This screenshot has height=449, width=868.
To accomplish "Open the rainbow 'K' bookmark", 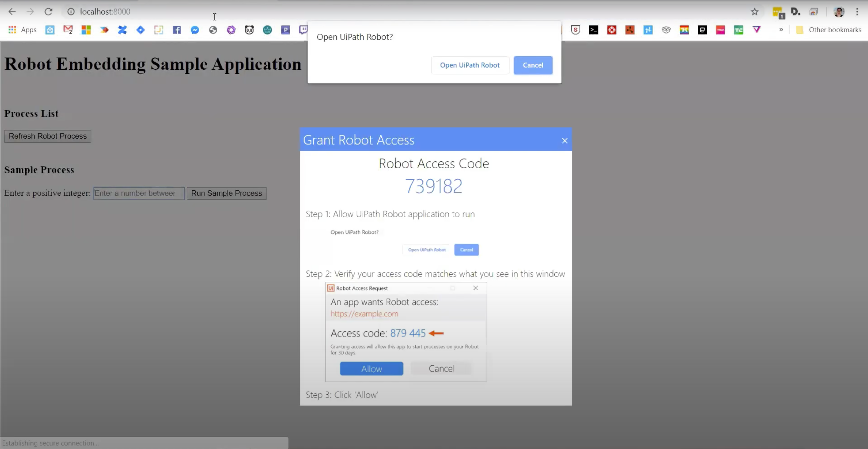I will coord(684,30).
